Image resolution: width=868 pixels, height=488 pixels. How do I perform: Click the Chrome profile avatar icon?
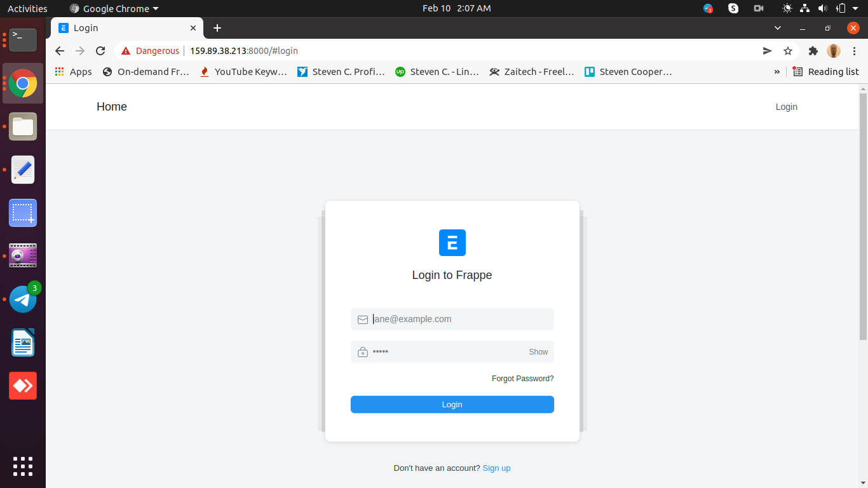coord(833,51)
